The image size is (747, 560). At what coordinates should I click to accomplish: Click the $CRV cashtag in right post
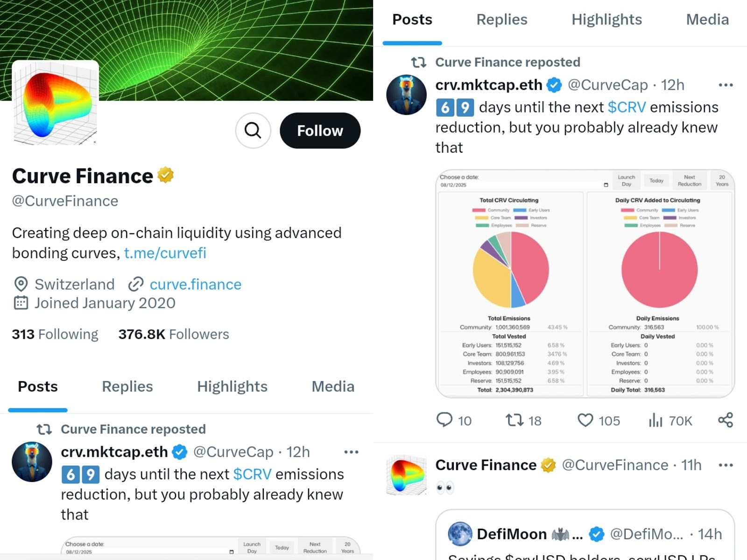[x=627, y=107]
